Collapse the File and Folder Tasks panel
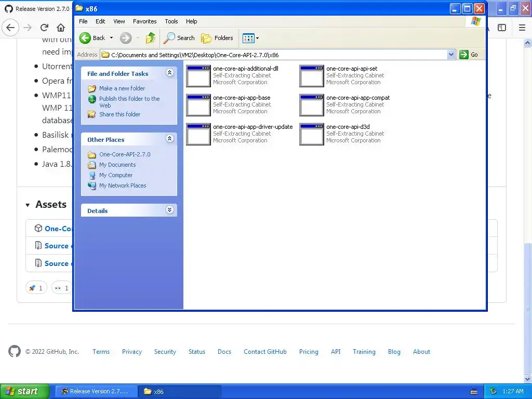Image resolution: width=532 pixels, height=399 pixels. tap(170, 73)
